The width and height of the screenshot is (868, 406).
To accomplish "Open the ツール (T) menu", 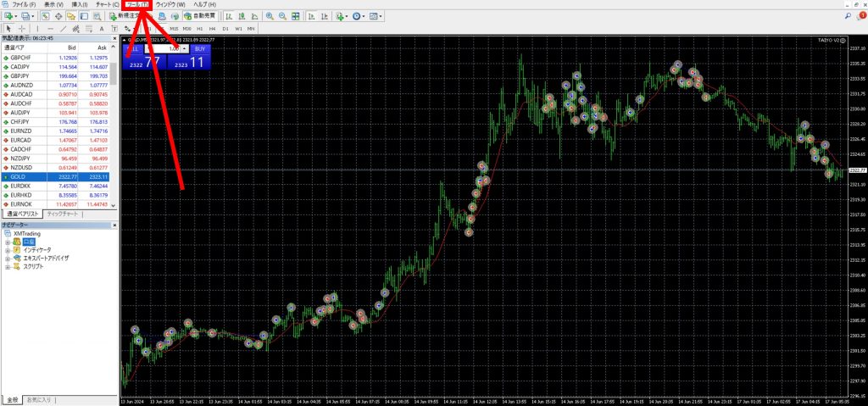I will [x=136, y=5].
